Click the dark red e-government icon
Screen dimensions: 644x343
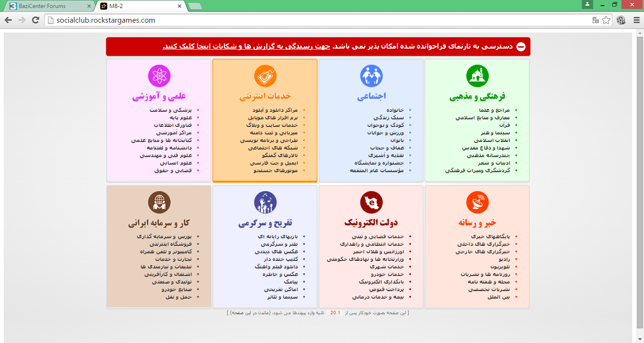click(x=372, y=202)
